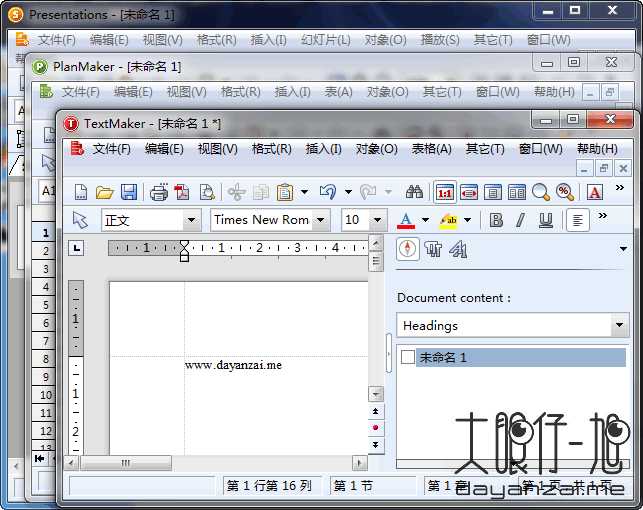The width and height of the screenshot is (643, 510).
Task: Undo last action with blue arrow icon
Action: click(x=328, y=192)
